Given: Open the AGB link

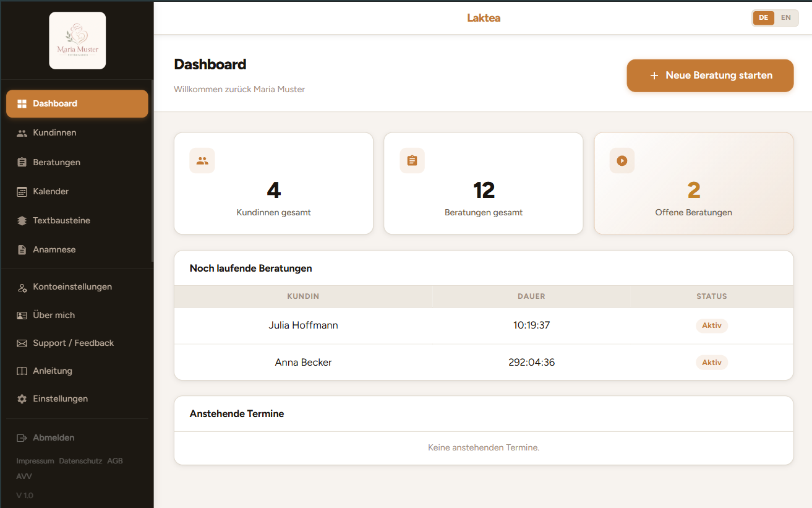Looking at the screenshot, I should tap(115, 461).
